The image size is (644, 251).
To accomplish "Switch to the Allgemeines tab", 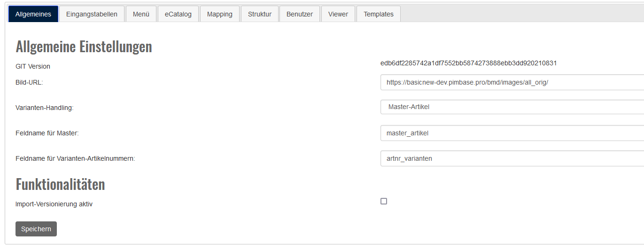I will click(33, 14).
